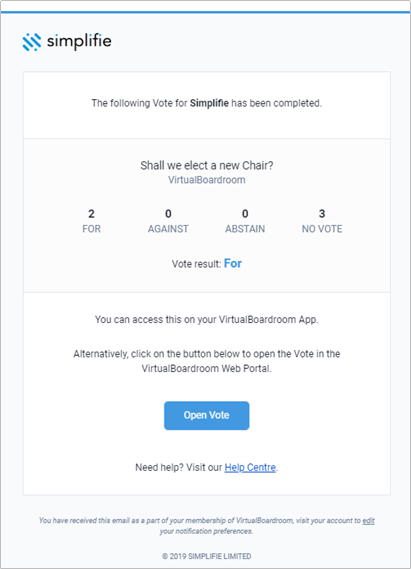The height and width of the screenshot is (569, 411).
Task: Click the 'You can access this' App sentence
Action: [206, 320]
